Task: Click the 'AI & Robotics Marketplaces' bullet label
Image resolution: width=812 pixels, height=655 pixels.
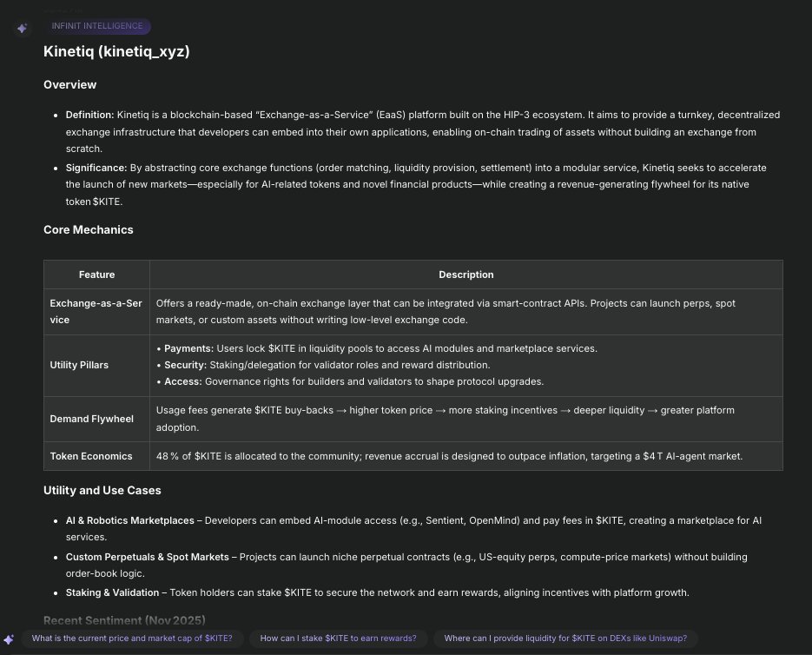Action: (x=130, y=520)
